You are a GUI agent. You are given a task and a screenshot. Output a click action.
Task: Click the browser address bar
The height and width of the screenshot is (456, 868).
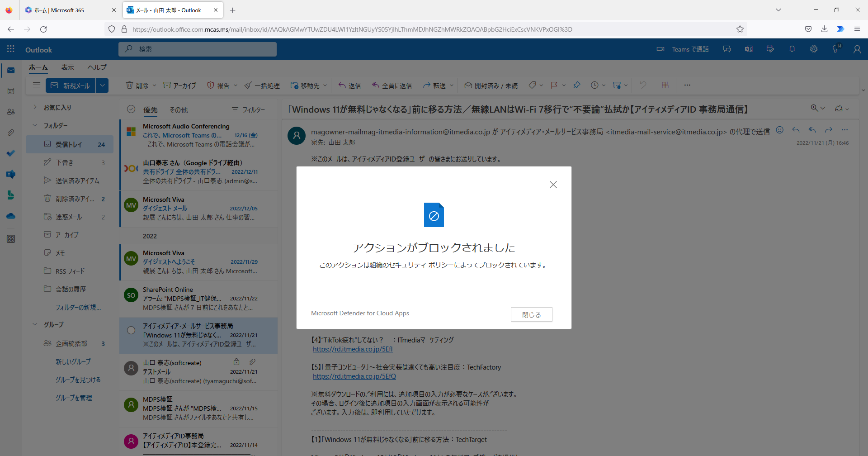[x=425, y=29]
